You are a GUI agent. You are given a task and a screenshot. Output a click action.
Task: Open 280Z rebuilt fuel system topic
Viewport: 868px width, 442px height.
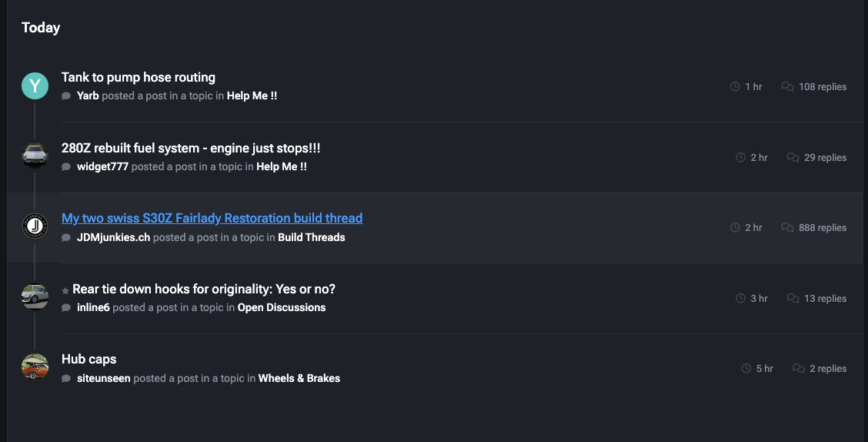(191, 148)
